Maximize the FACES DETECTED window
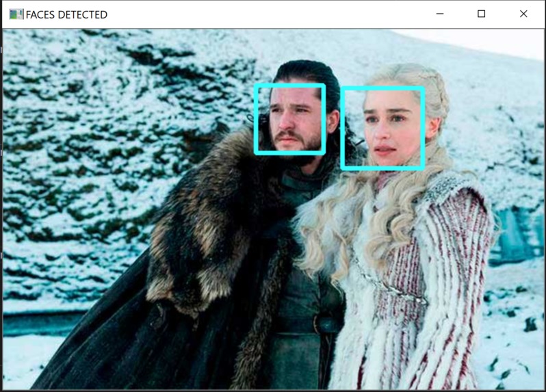The height and width of the screenshot is (392, 546). pos(481,14)
